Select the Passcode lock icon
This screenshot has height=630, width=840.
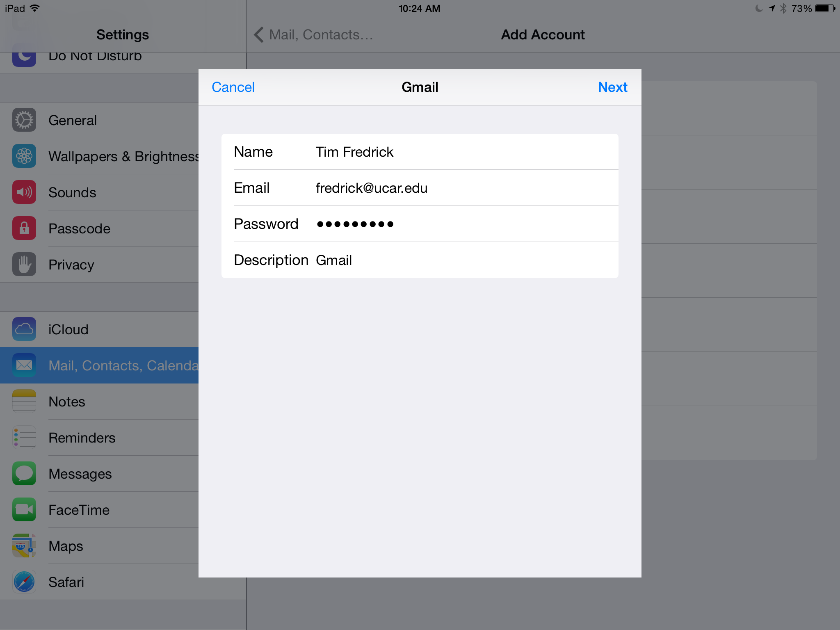click(24, 228)
